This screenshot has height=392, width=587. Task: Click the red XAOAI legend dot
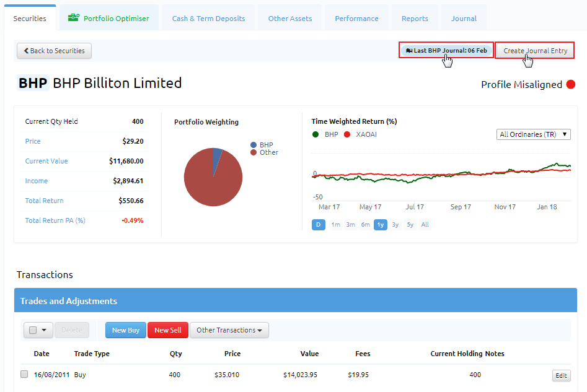(347, 134)
